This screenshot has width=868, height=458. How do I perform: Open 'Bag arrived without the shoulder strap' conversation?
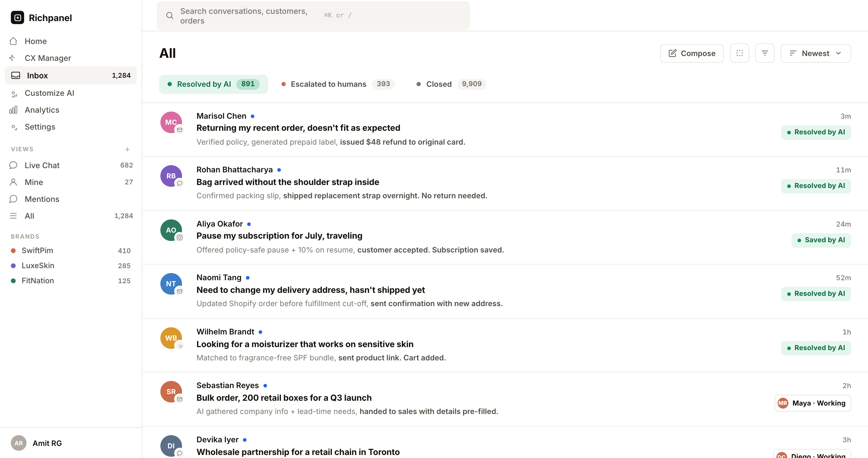[288, 182]
